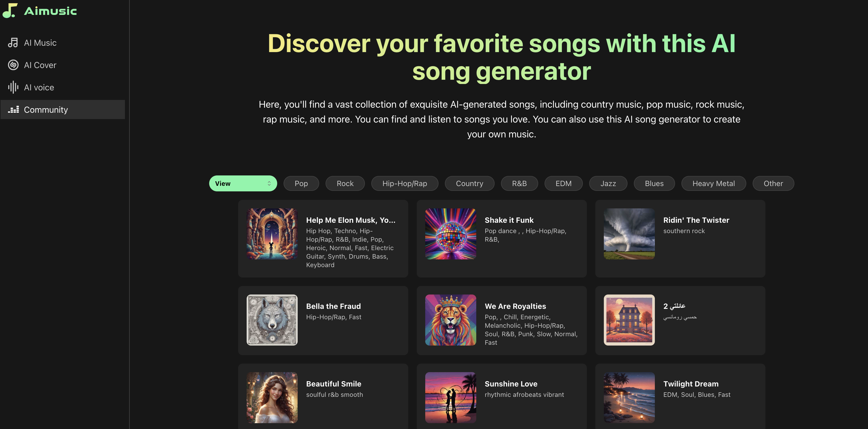
Task: Select the Pop genre filter tab
Action: [x=301, y=183]
